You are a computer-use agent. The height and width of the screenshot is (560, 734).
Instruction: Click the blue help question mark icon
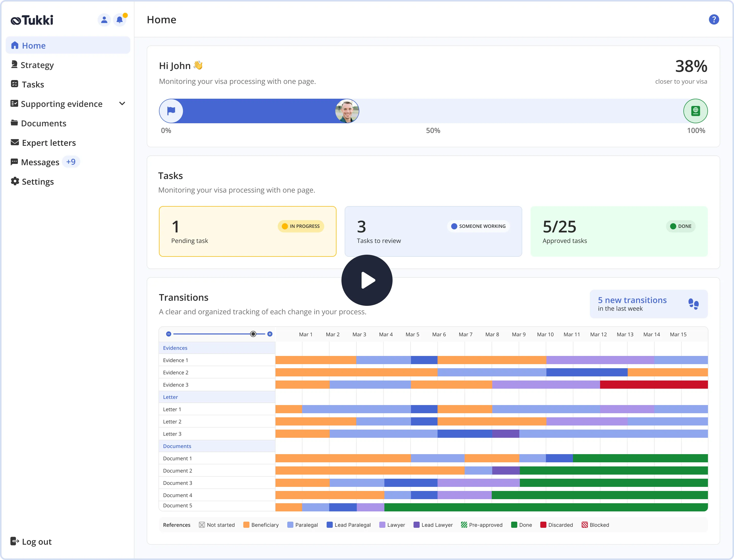tap(714, 20)
